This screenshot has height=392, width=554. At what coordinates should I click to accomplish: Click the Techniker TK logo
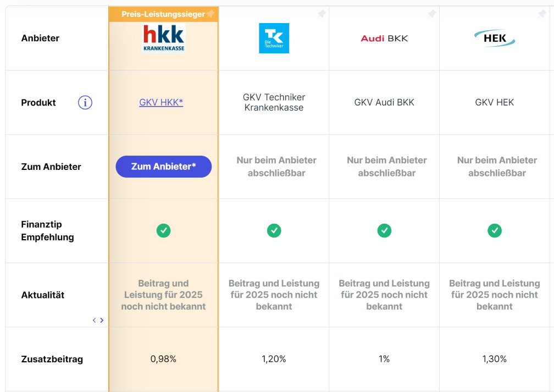[x=274, y=38]
